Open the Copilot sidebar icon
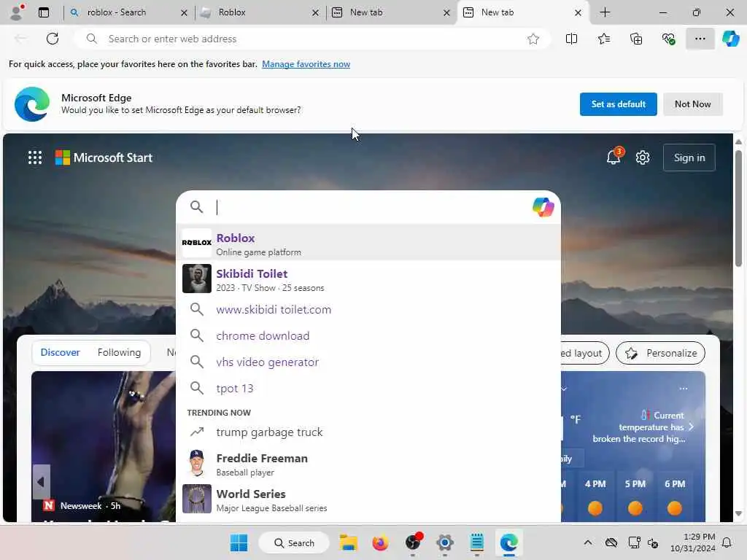This screenshot has height=560, width=747. 730,39
